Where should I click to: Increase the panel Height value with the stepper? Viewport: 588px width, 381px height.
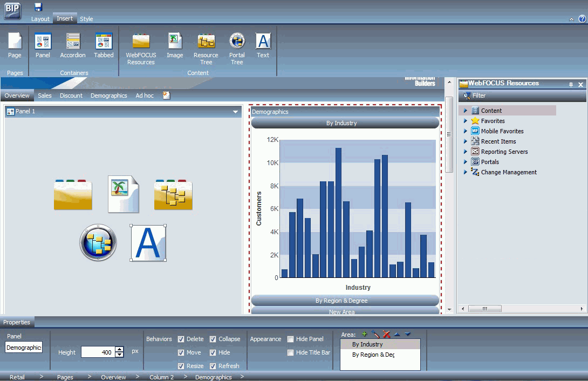pos(119,350)
